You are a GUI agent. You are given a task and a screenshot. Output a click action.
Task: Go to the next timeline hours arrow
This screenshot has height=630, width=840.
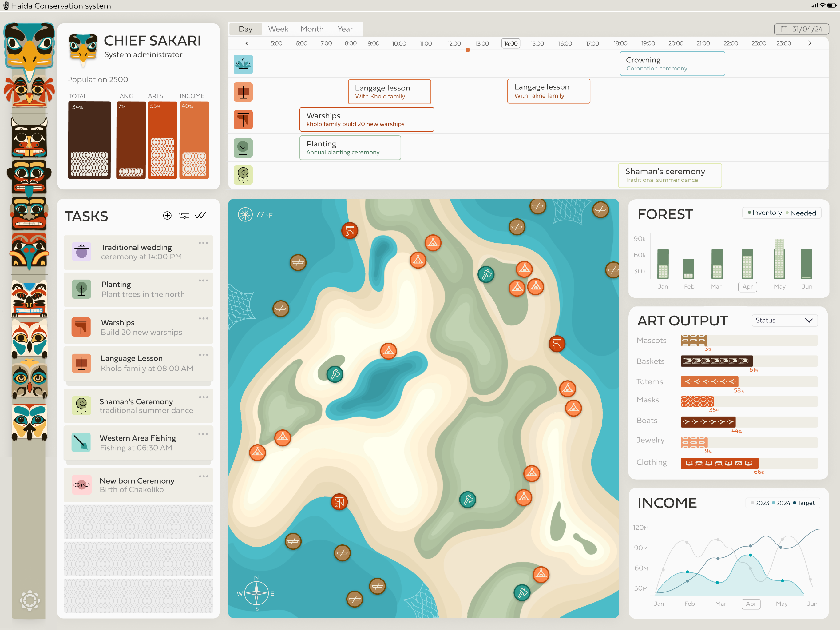coord(809,43)
